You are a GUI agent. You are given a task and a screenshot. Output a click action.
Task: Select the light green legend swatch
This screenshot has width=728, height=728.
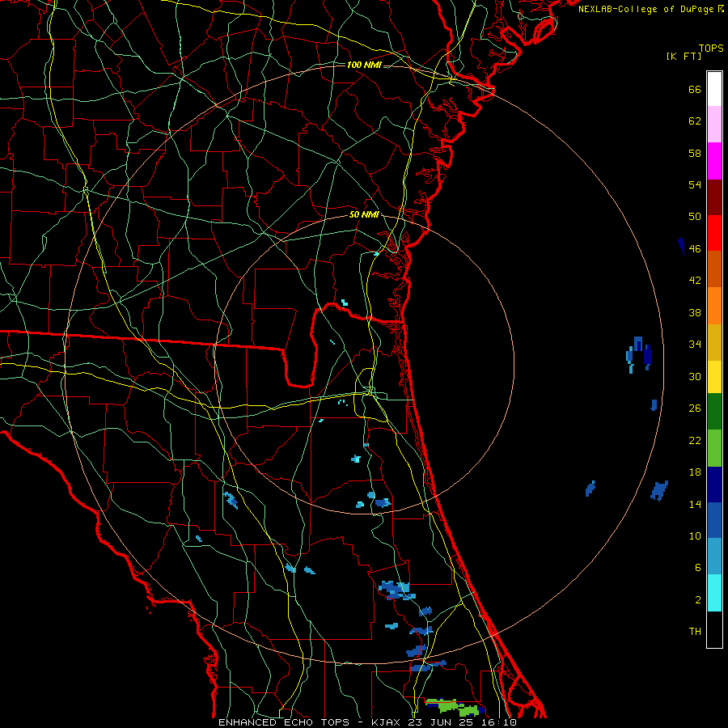click(x=714, y=448)
